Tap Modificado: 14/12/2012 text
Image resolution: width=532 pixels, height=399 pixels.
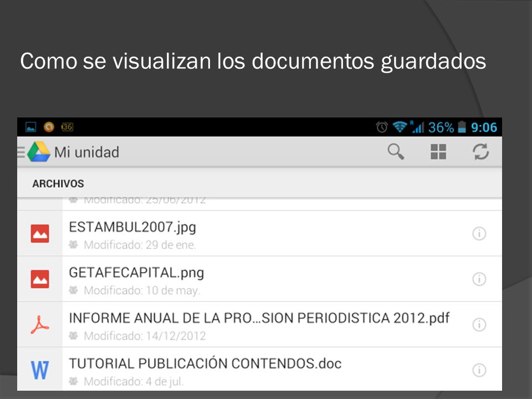145,336
